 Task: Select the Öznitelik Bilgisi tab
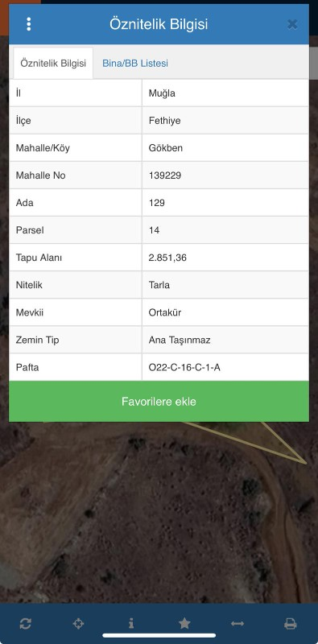point(53,64)
